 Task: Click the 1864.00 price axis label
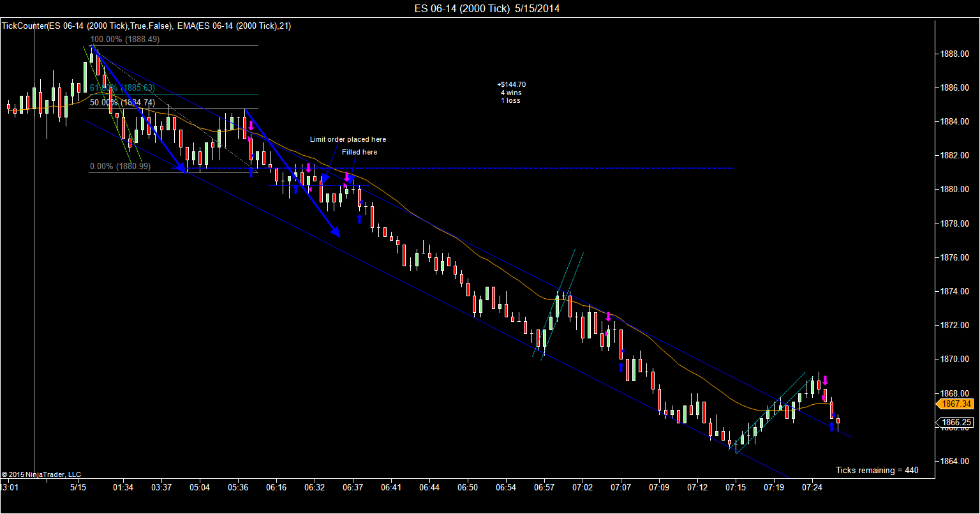tap(955, 461)
